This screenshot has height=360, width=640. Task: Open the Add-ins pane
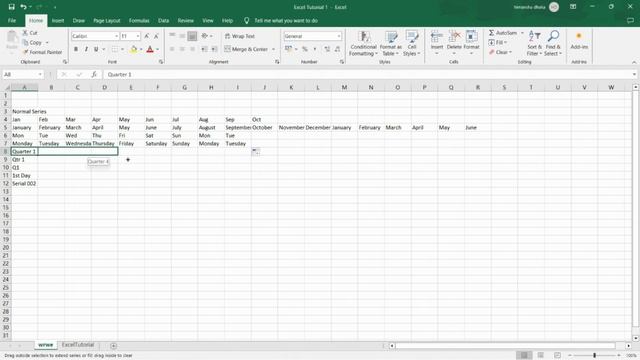point(579,41)
